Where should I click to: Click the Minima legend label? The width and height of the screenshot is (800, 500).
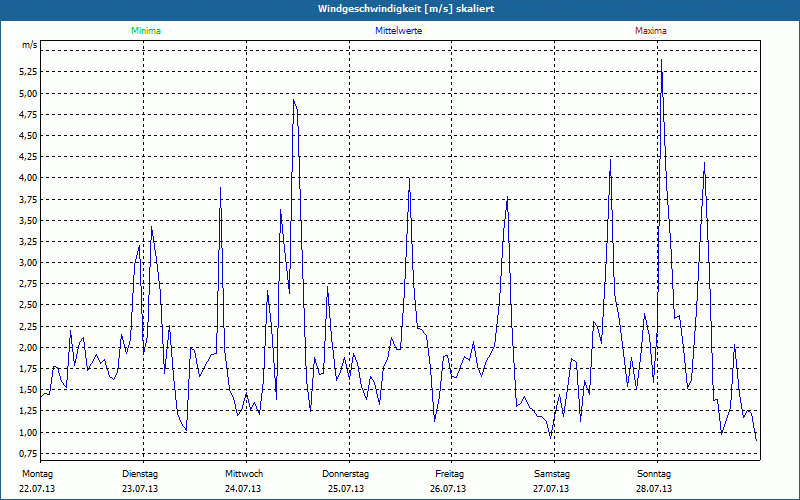tap(146, 31)
